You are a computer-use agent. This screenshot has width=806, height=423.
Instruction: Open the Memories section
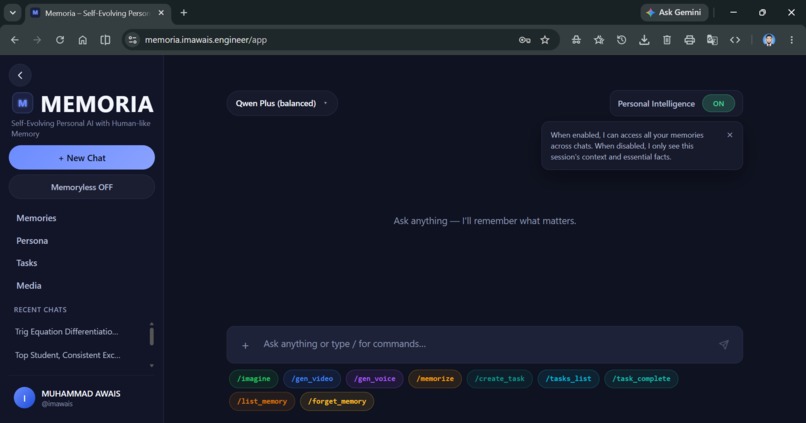pos(36,218)
